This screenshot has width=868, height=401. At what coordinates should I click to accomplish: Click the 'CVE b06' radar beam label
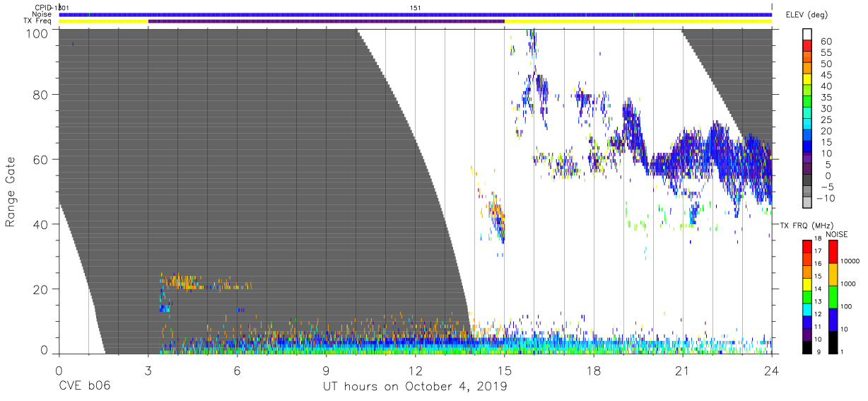coord(84,387)
